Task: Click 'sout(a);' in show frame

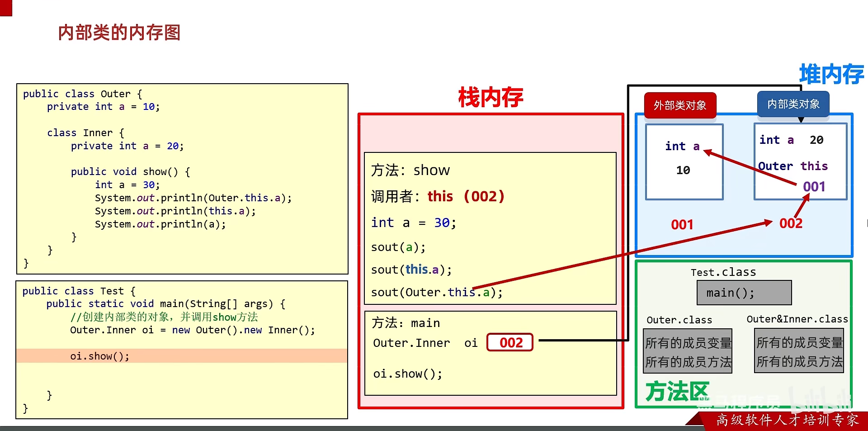Action: pos(398,247)
